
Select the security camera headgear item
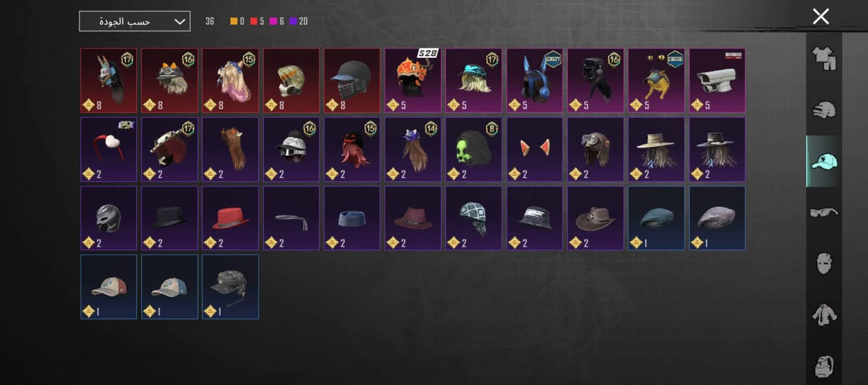(717, 81)
